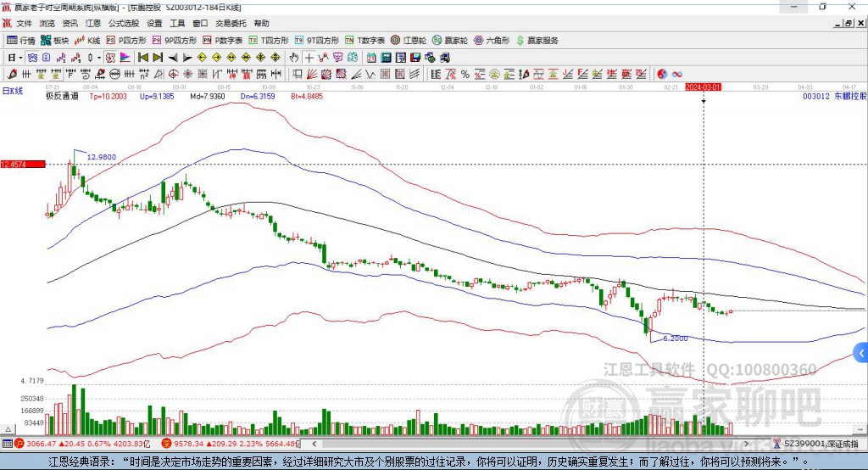
Task: Expand the blue side panel arrow
Action: click(861, 353)
